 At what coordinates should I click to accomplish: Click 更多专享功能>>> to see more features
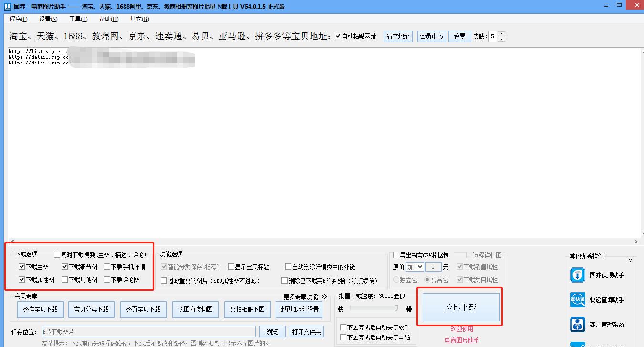(305, 297)
